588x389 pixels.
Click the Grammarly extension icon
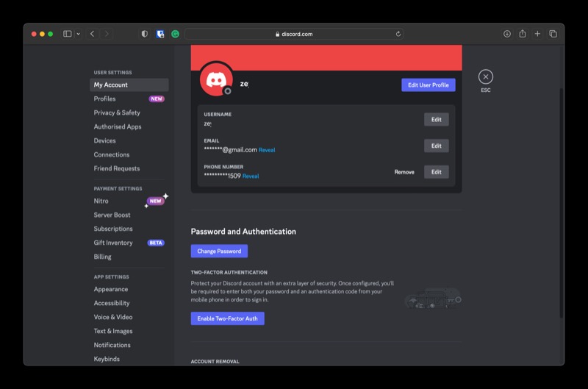(176, 34)
